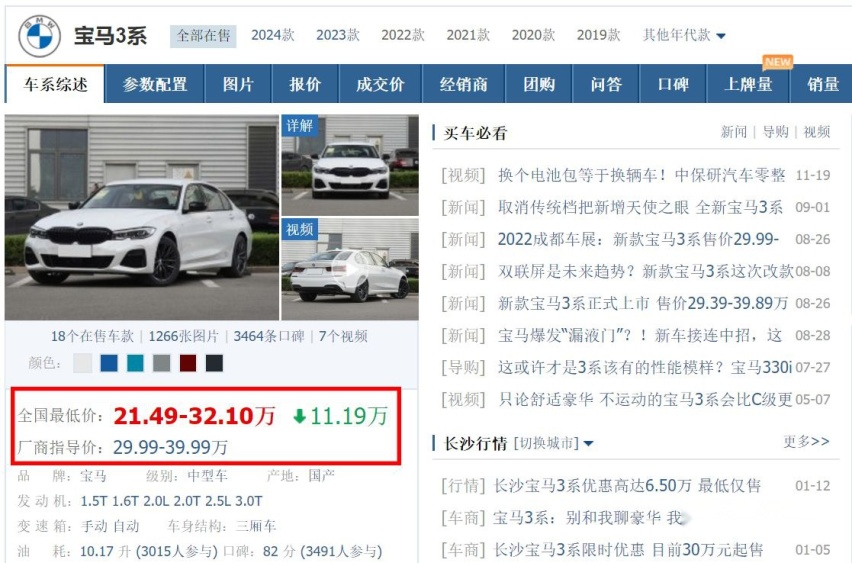Go to the 销量 tab
Image resolution: width=852 pixels, height=563 pixels.
pyautogui.click(x=823, y=84)
